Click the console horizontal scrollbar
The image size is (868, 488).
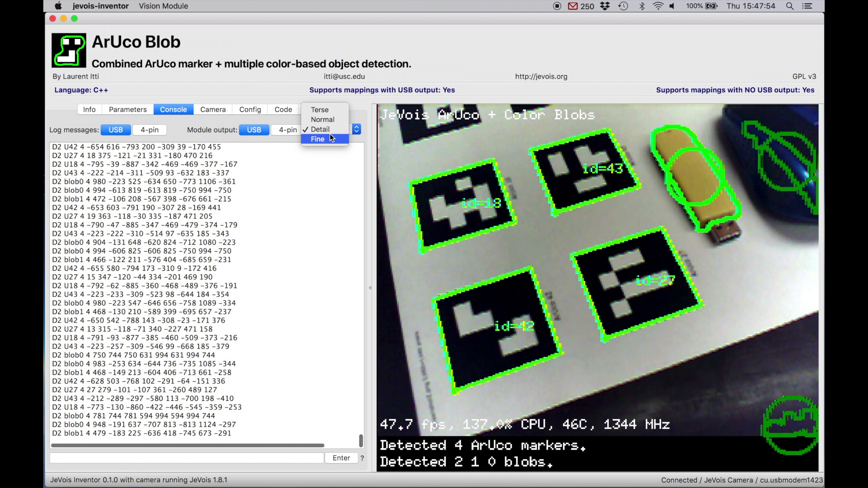(x=188, y=446)
